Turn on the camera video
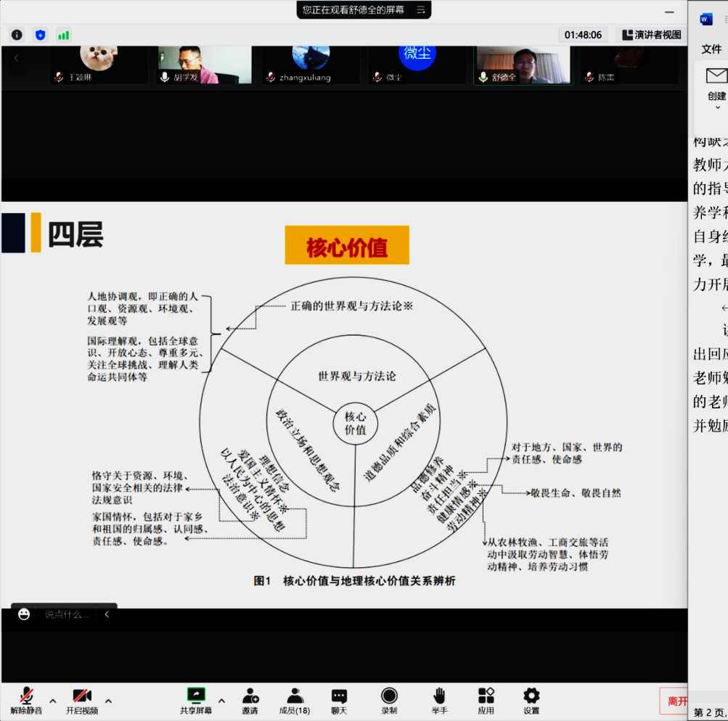 point(82,701)
